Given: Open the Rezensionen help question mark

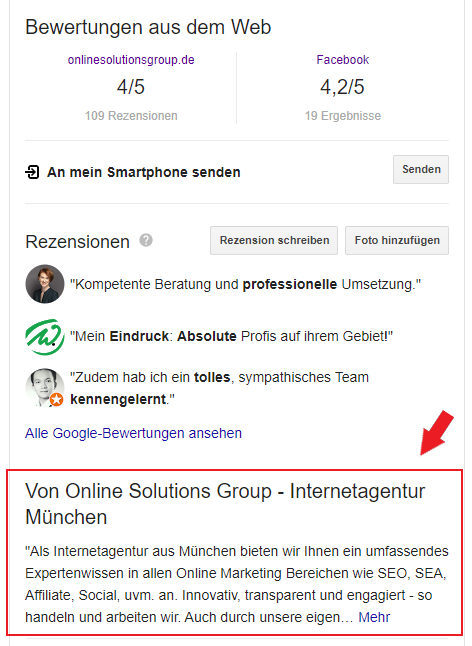Looking at the screenshot, I should click(146, 240).
